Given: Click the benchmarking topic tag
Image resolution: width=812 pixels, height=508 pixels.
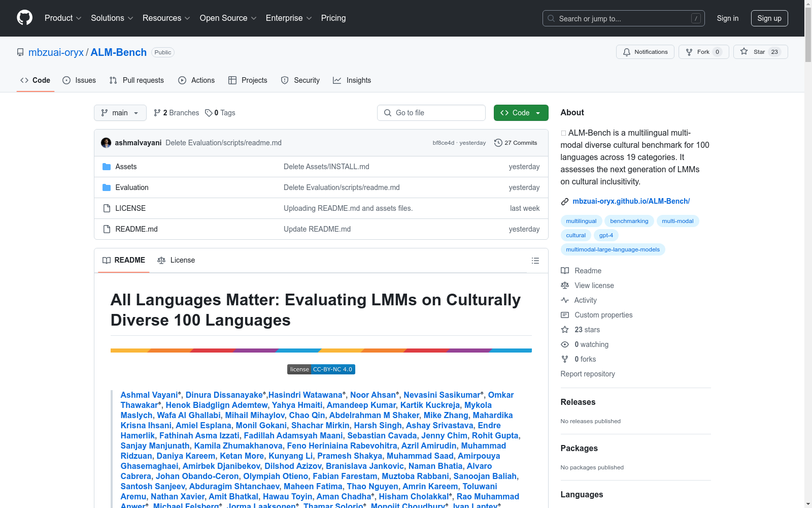Looking at the screenshot, I should [629, 221].
